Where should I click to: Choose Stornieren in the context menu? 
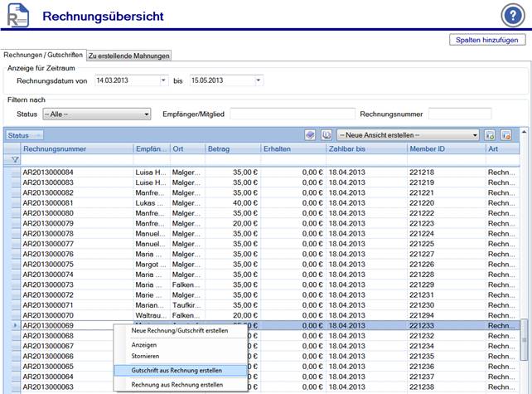(145, 356)
